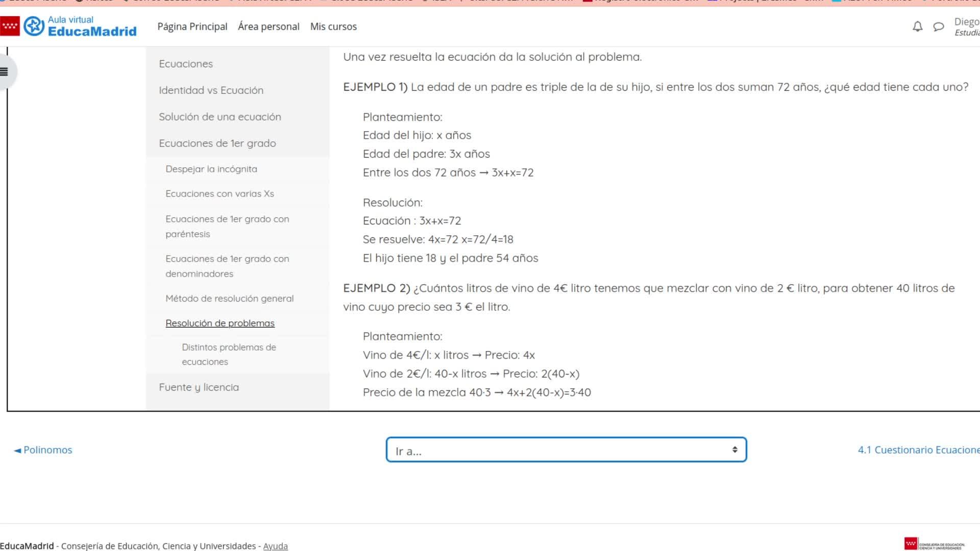The height and width of the screenshot is (551, 980).
Task: Click the Consejería de Educación footer logo
Action: coord(934,544)
